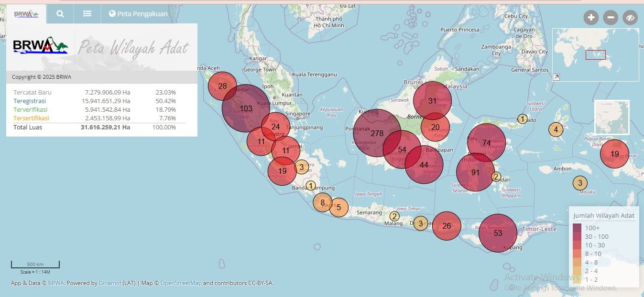Open the search tab with magnifier icon
Image resolution: width=644 pixels, height=297 pixels.
pyautogui.click(x=60, y=14)
